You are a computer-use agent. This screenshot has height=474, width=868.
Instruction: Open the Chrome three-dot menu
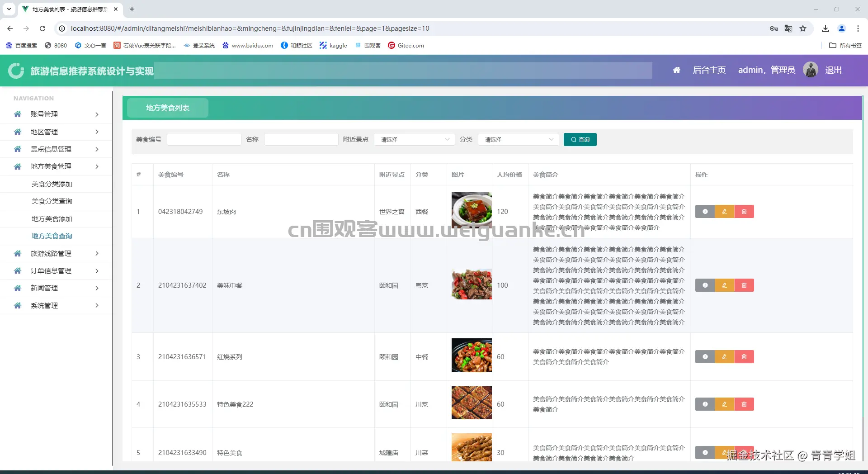[x=858, y=28]
